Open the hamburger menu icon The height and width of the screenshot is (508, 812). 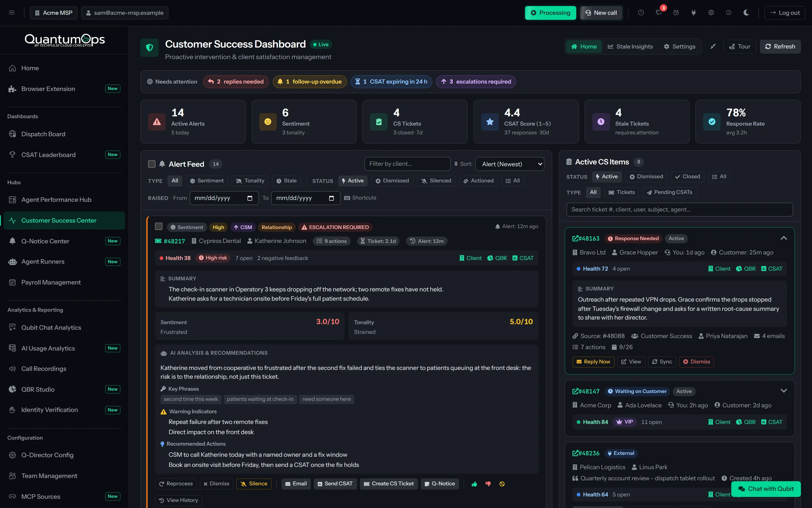pyautogui.click(x=12, y=13)
